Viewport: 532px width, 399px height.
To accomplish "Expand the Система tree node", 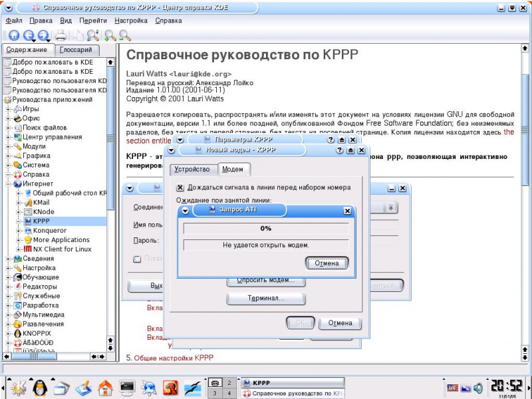I will [8, 165].
